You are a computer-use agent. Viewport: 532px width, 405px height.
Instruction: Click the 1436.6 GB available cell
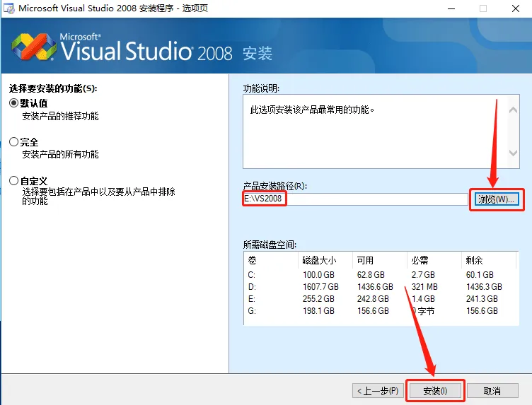click(375, 287)
